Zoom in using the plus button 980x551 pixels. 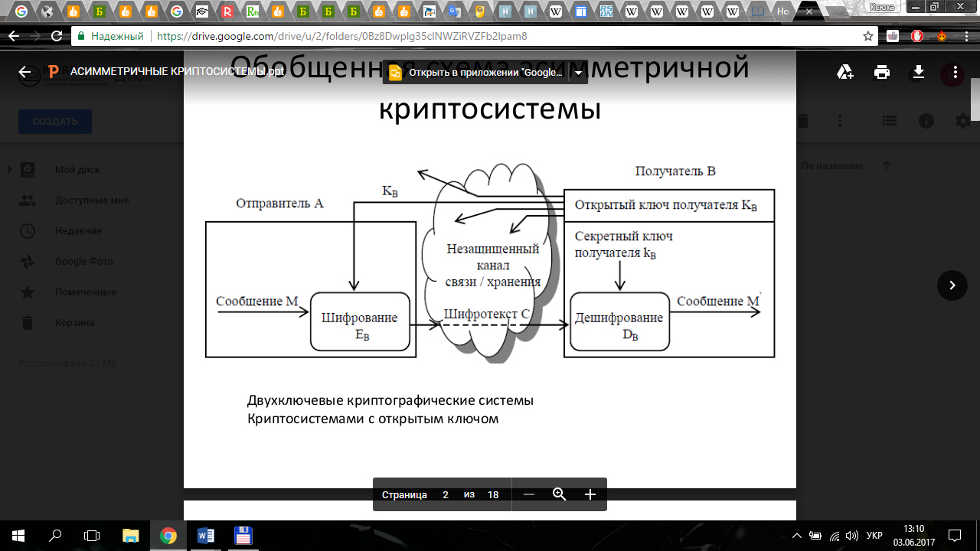pos(590,494)
